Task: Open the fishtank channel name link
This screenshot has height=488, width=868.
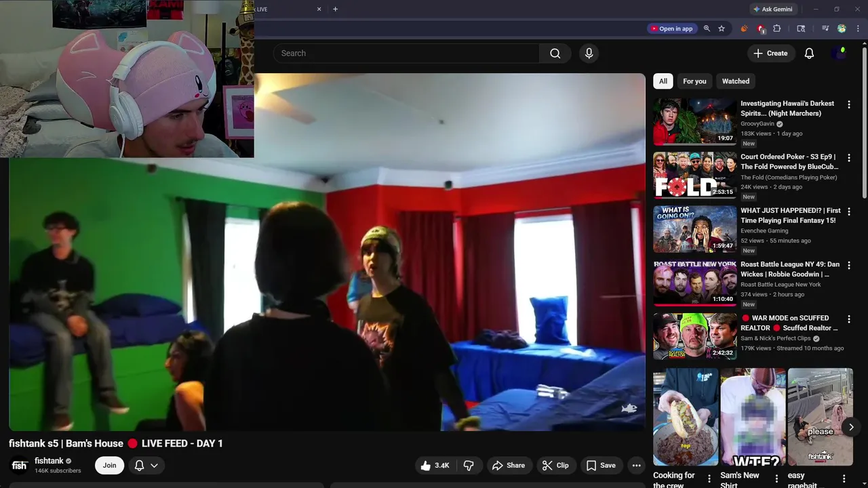Action: [x=49, y=461]
